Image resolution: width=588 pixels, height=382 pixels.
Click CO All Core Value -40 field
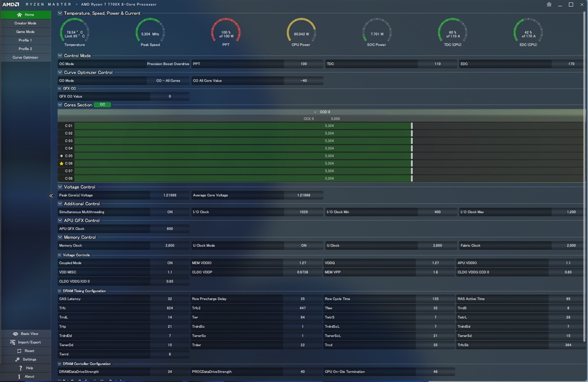pyautogui.click(x=304, y=80)
